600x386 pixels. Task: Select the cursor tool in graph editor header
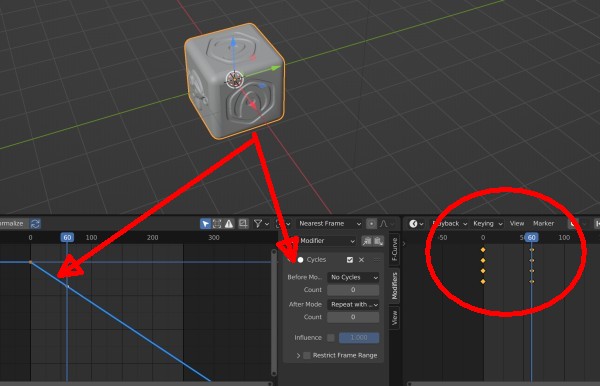point(205,224)
